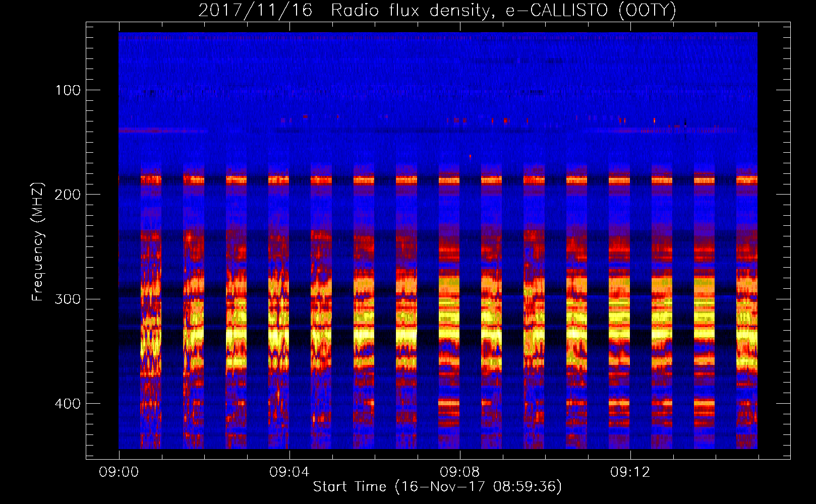
Task: Select the 300 frequency tick label
Action: click(68, 299)
